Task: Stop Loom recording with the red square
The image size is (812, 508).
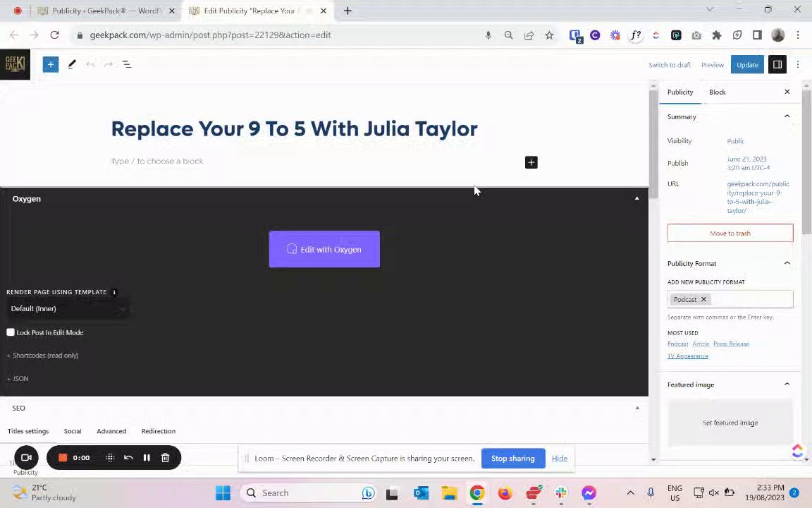Action: coord(63,458)
